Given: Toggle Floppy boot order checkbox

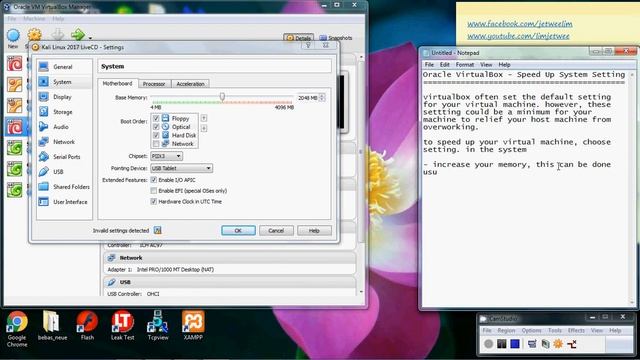Looking at the screenshot, I should click(x=156, y=118).
